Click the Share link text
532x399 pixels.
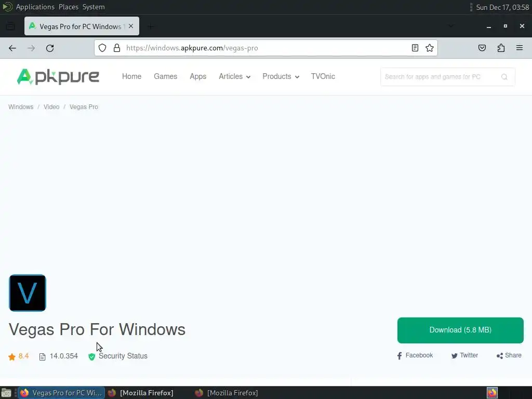point(513,355)
